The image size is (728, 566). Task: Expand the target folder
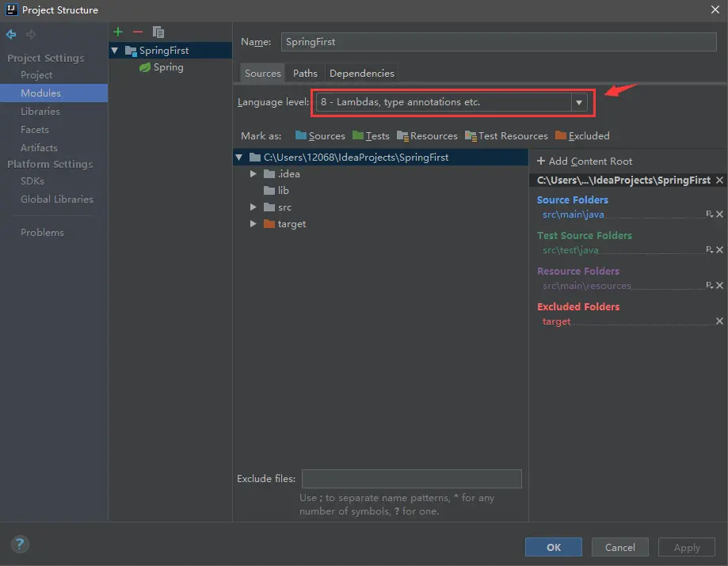point(253,223)
